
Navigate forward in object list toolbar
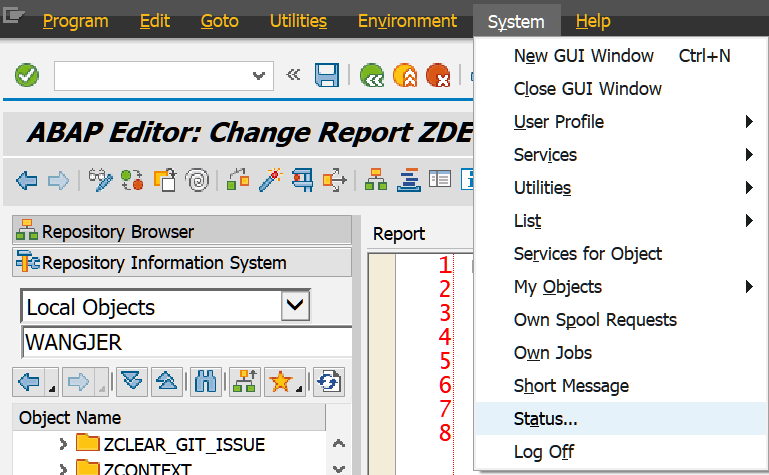coord(79,381)
